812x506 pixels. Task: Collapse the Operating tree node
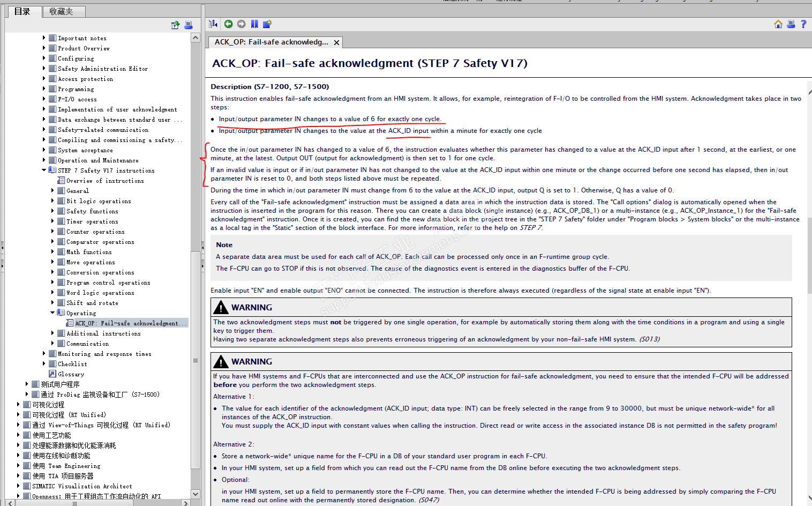click(x=52, y=312)
